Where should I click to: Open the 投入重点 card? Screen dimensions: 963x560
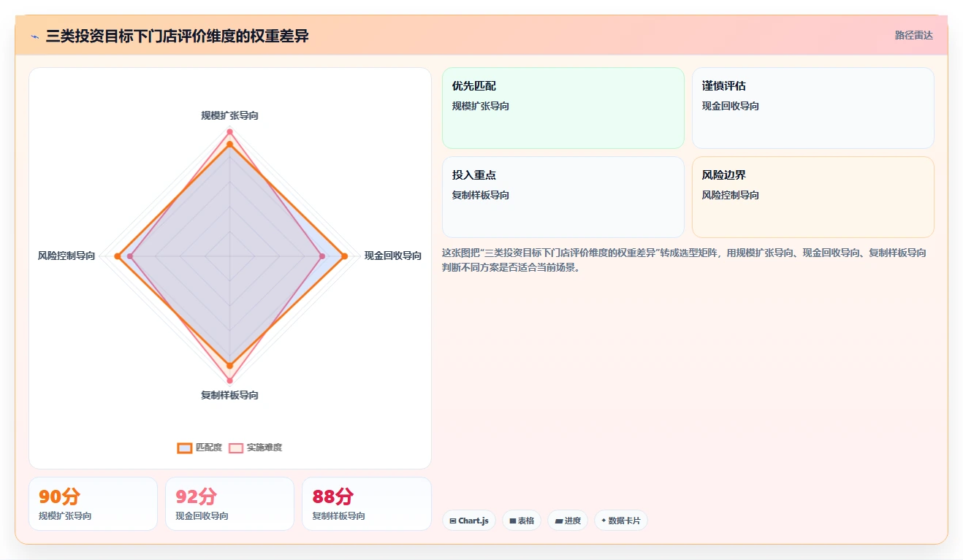(x=563, y=197)
